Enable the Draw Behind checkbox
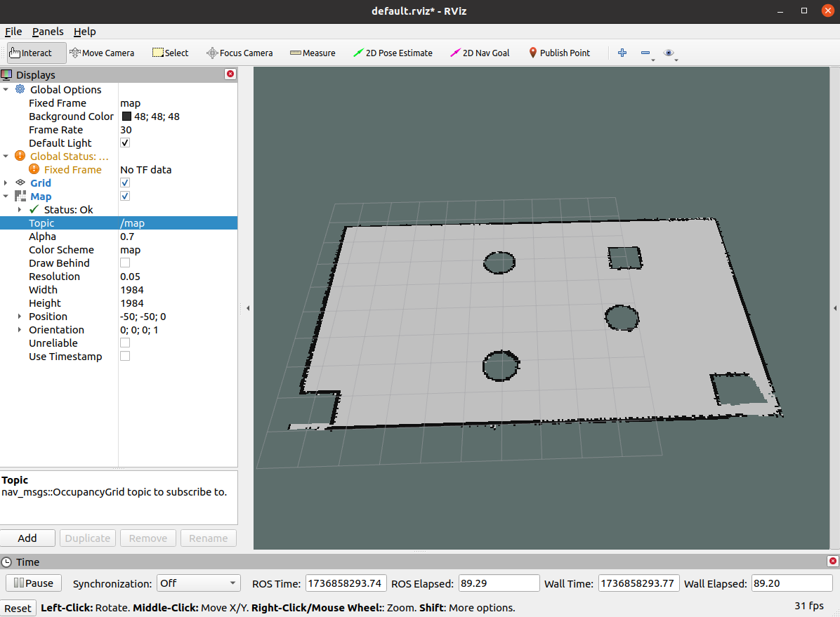Viewport: 840px width, 617px height. tap(125, 263)
